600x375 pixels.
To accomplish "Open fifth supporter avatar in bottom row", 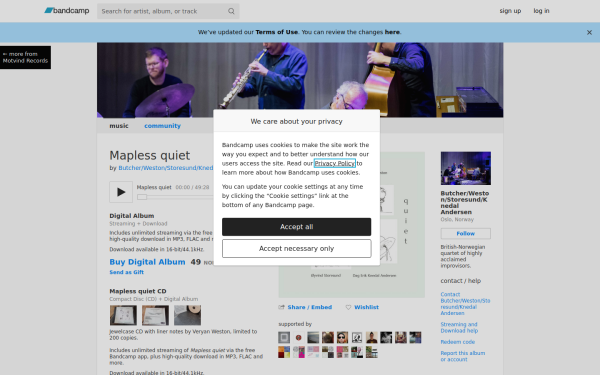I will [x=342, y=352].
